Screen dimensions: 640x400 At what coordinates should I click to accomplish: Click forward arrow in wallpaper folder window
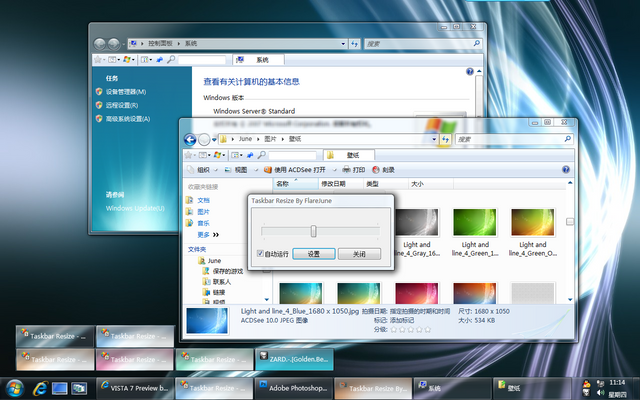click(204, 140)
